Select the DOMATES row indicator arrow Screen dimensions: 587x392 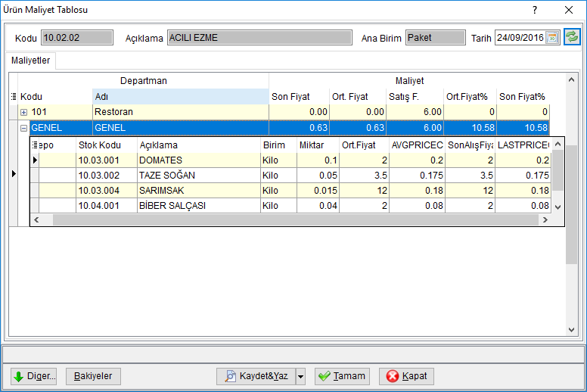point(35,160)
